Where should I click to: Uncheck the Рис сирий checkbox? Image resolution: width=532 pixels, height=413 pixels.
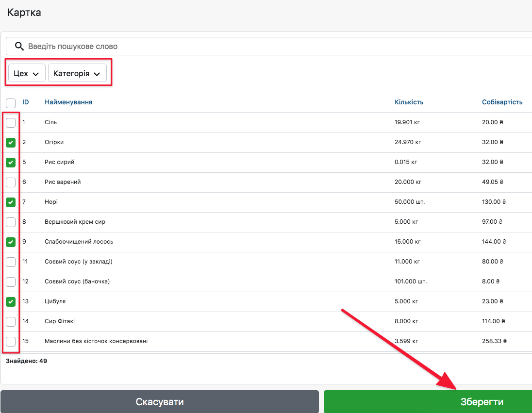tap(11, 163)
